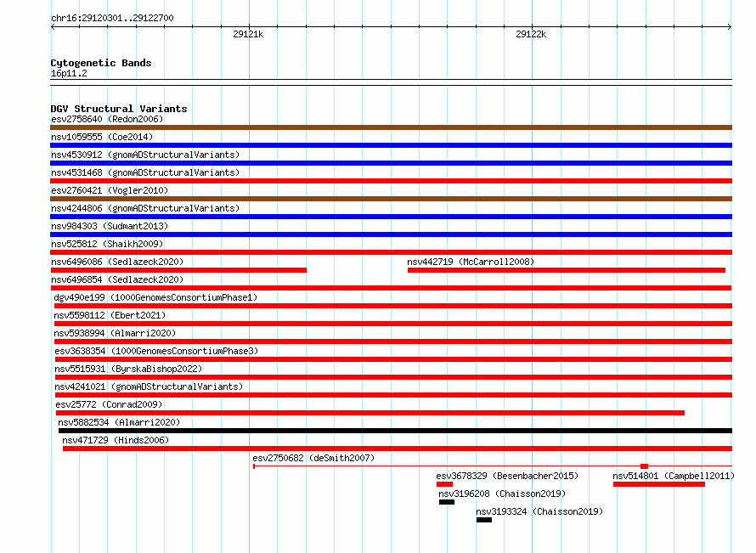Open the nsv5515931 (ByrskaBishop2022) label
This screenshot has height=553, width=756.
128,369
